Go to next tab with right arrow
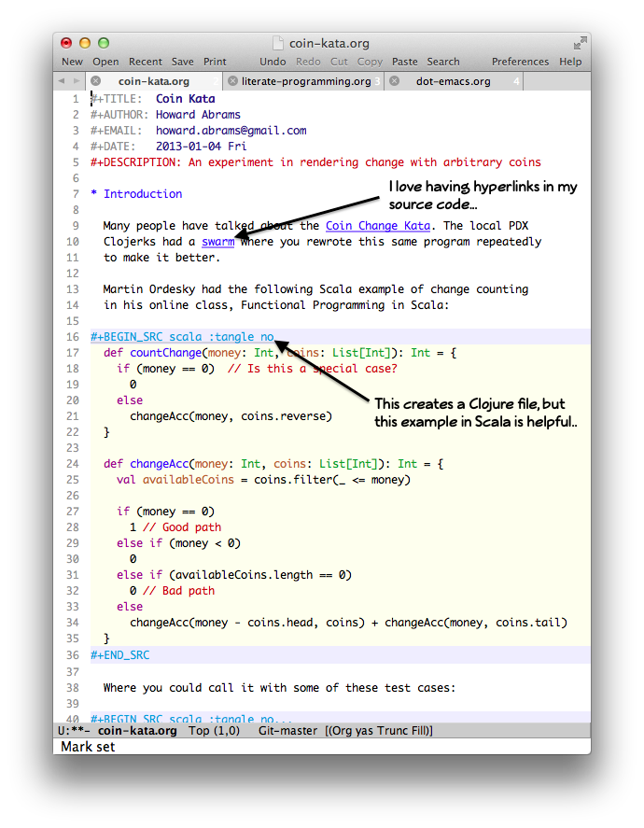The width and height of the screenshot is (644, 828). 77,81
